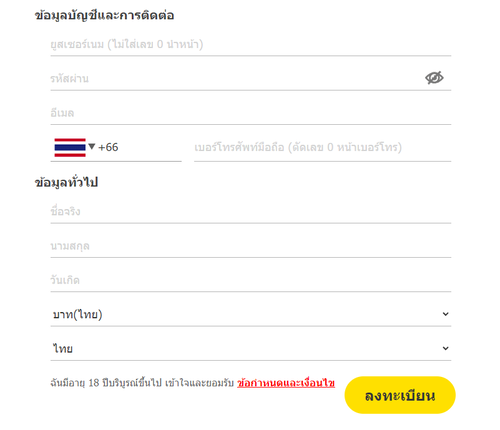Focus the username field (ยูสเซอร์เนม)

coord(251,44)
